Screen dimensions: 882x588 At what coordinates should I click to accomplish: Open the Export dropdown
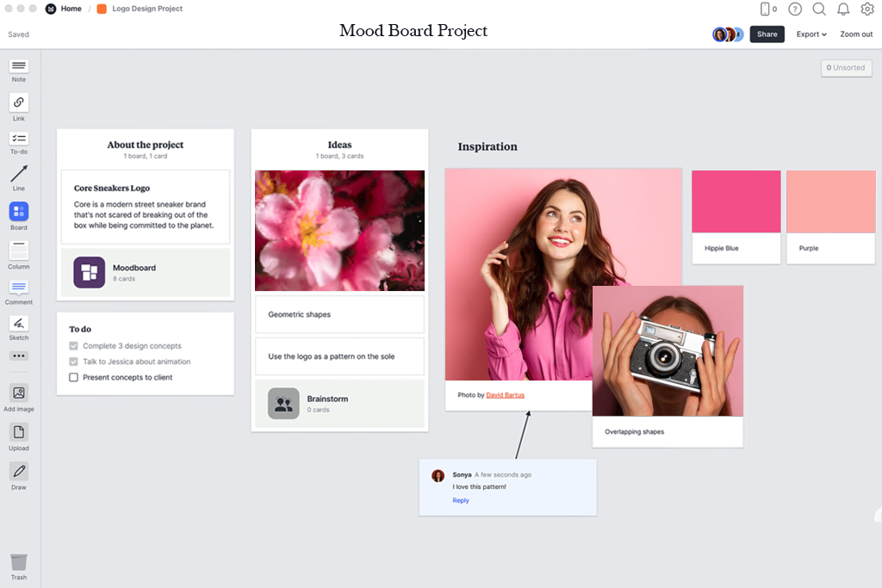point(811,34)
